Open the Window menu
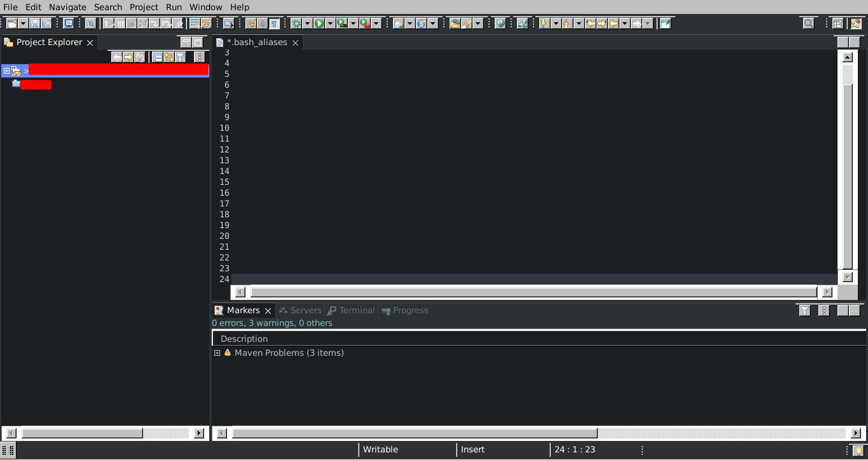868x460 pixels. point(205,7)
